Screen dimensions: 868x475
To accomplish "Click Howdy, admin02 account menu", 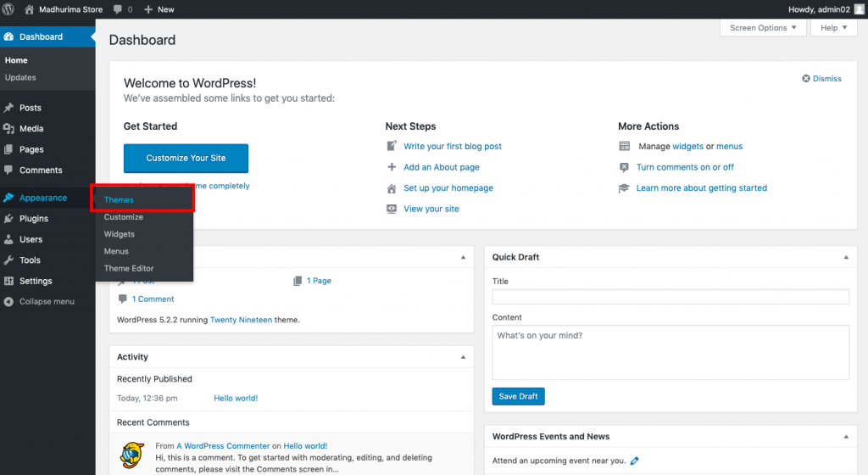I will pyautogui.click(x=826, y=9).
